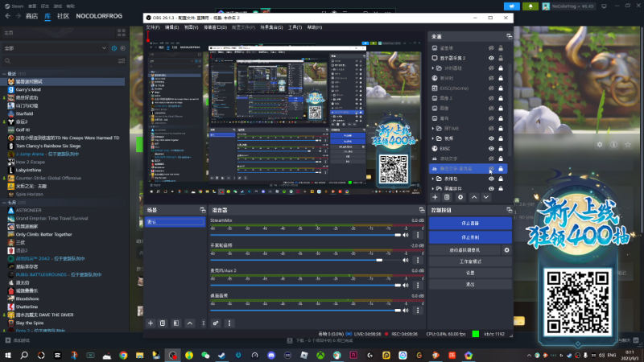
Task: Open StreamMix channel options dots
Action: [x=418, y=235]
